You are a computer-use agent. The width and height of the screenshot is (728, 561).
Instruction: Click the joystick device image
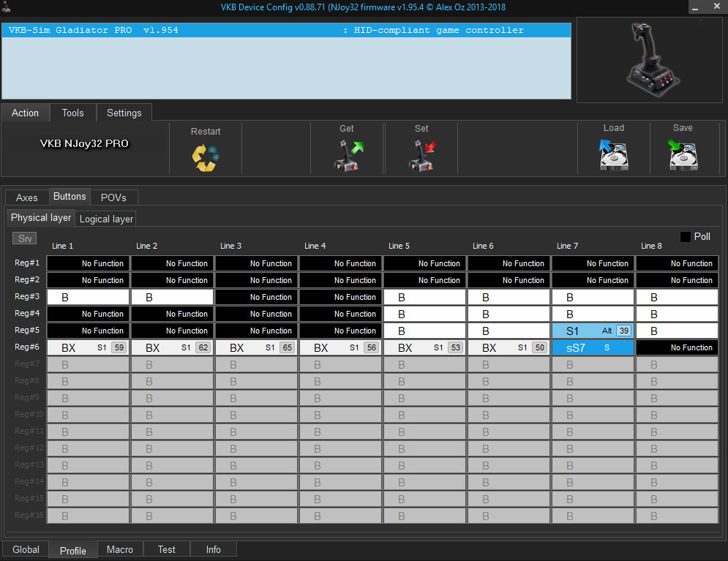[x=650, y=60]
